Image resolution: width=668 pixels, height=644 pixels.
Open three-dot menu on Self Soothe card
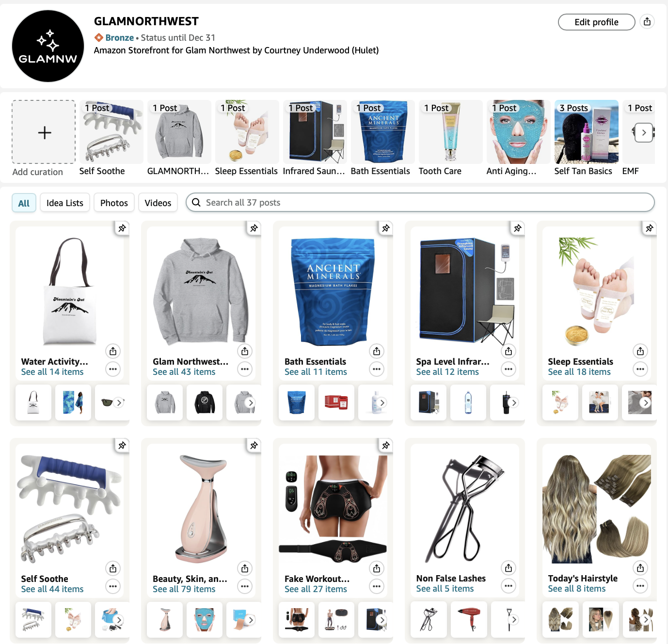(x=113, y=587)
